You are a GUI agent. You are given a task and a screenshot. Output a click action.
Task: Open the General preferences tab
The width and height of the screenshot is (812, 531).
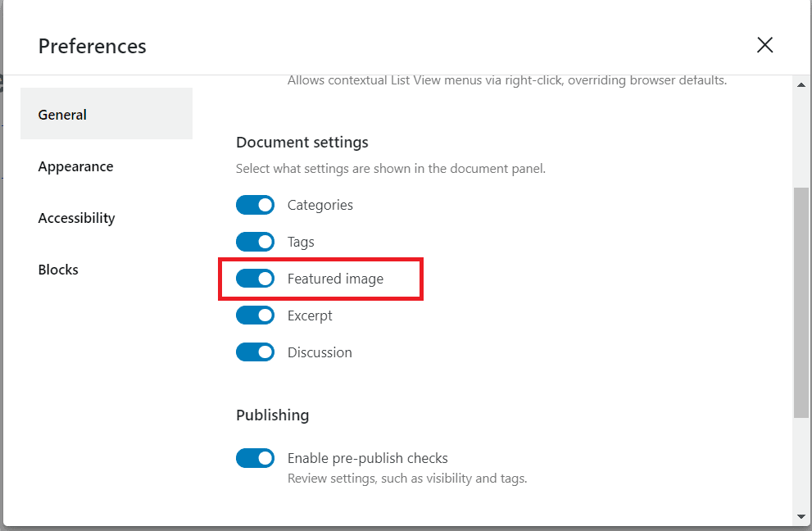tap(107, 114)
